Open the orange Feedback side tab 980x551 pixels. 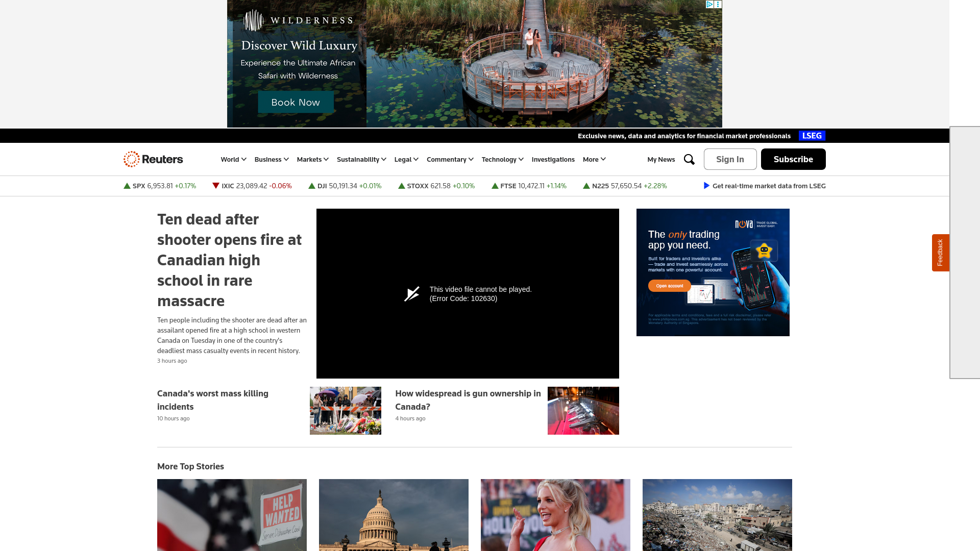940,253
